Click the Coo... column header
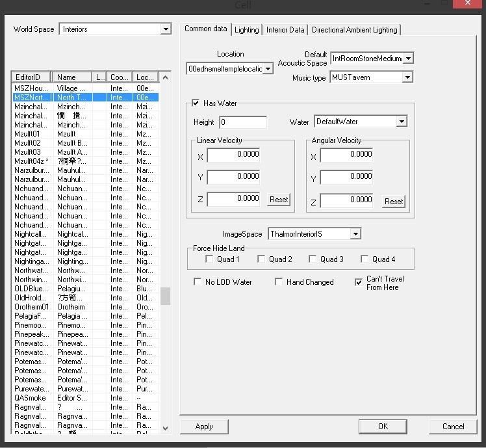The image size is (486, 448). (x=120, y=77)
